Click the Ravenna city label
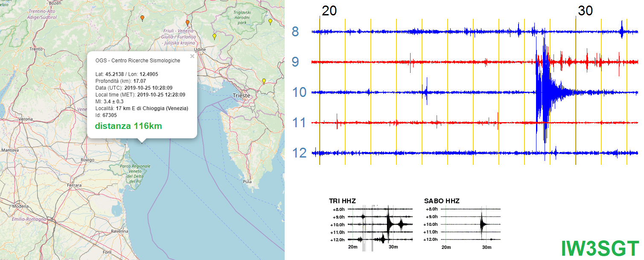The height and width of the screenshot is (260, 644). [119, 231]
